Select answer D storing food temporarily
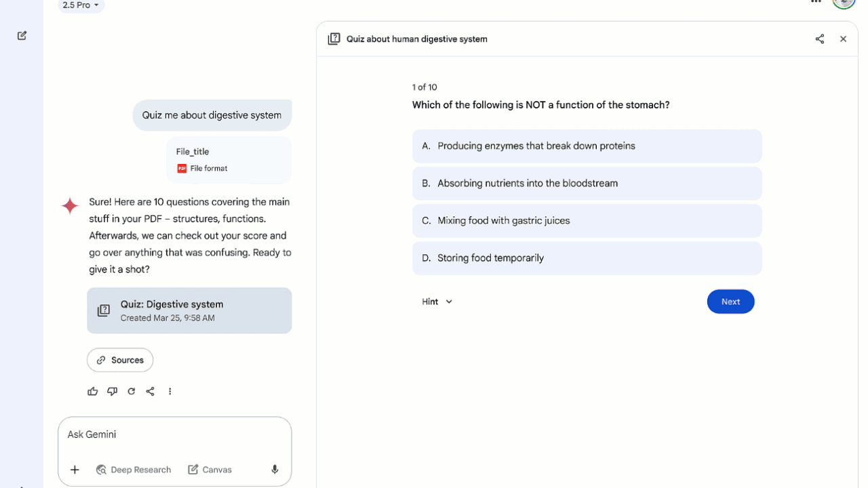Viewport: 868px width, 488px height. [587, 258]
